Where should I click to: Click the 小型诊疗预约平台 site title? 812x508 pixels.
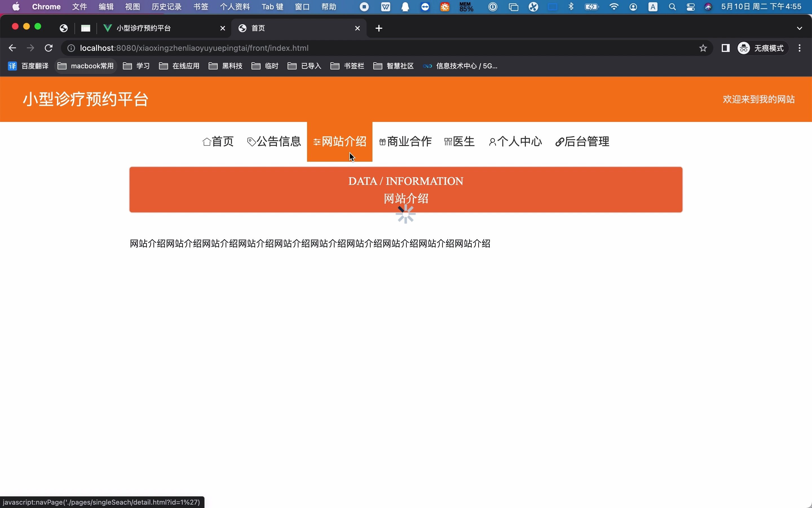point(85,99)
